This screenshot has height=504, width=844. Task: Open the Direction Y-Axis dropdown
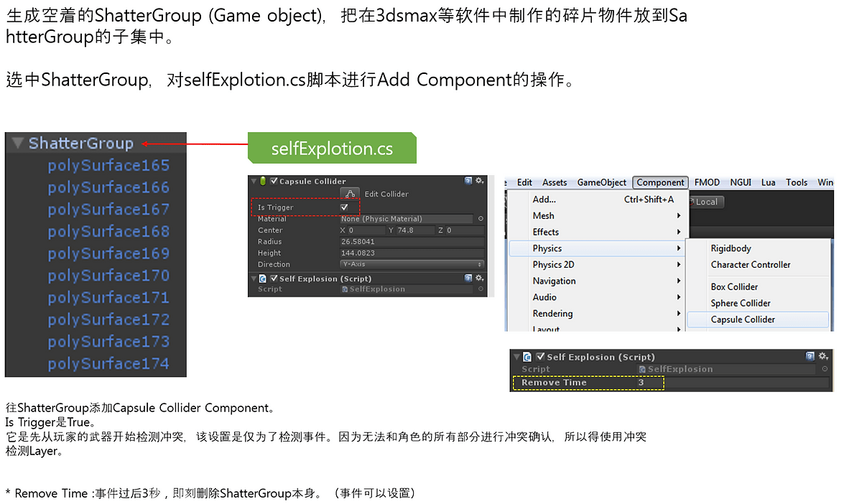point(412,264)
